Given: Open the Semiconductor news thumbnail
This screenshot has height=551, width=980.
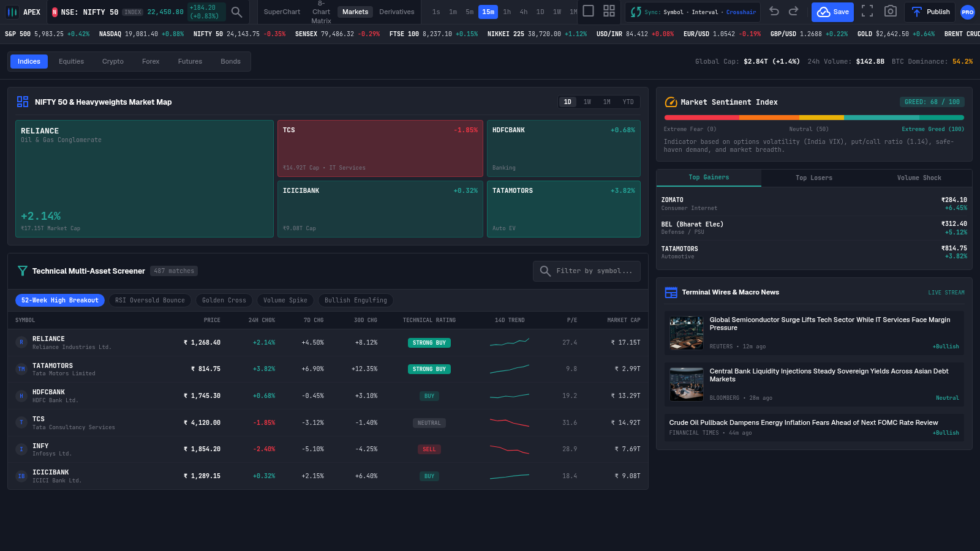Looking at the screenshot, I should [687, 333].
